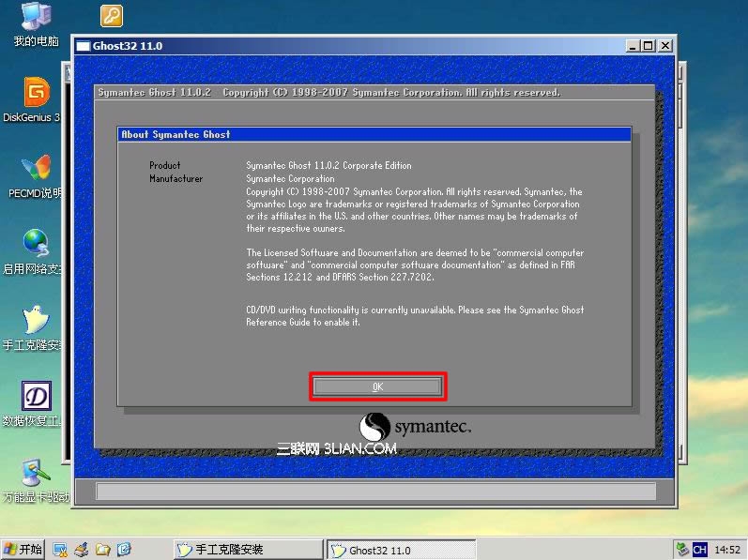This screenshot has width=748, height=560.
Task: Click the Symantec logo
Action: (x=415, y=427)
